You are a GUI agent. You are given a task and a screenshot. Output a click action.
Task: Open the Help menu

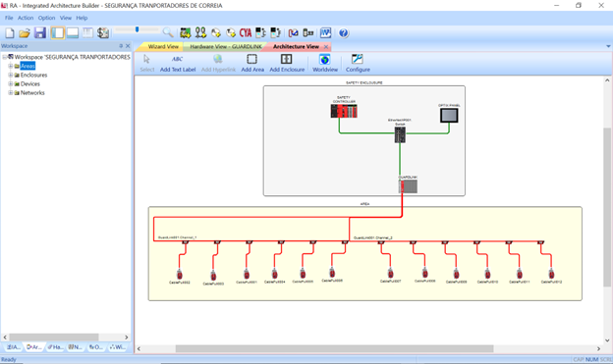(82, 18)
